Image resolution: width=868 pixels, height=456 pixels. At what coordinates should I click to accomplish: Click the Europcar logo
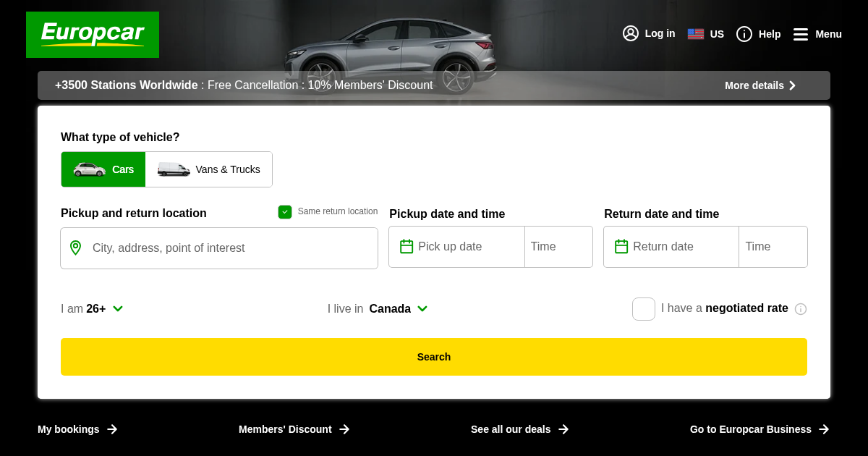tap(93, 35)
